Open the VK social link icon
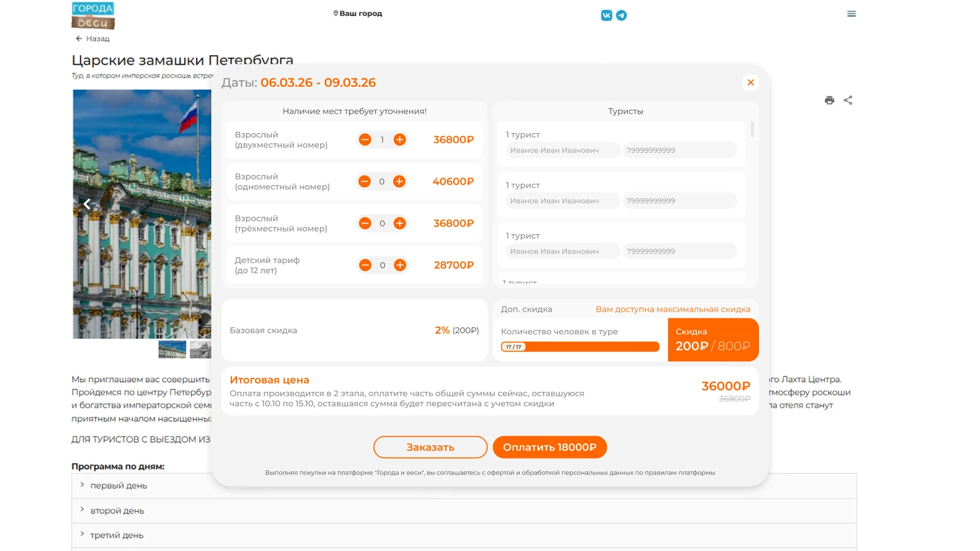This screenshot has width=980, height=551. click(606, 15)
